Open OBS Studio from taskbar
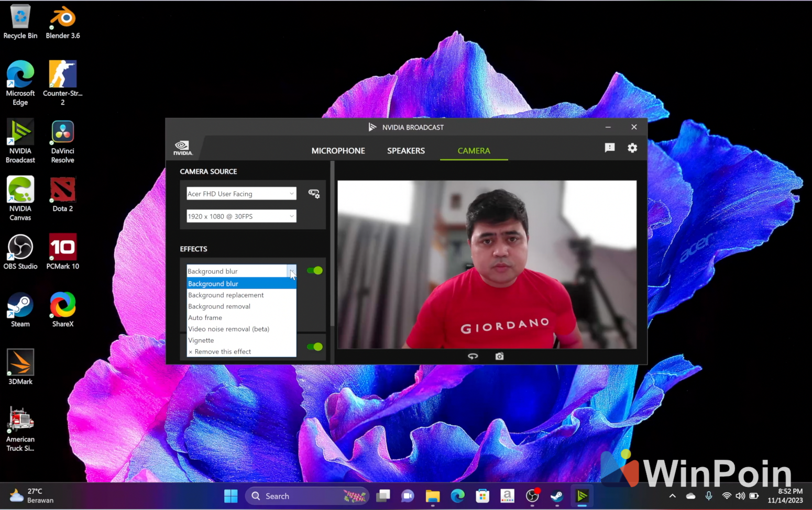The height and width of the screenshot is (510, 812). 532,496
